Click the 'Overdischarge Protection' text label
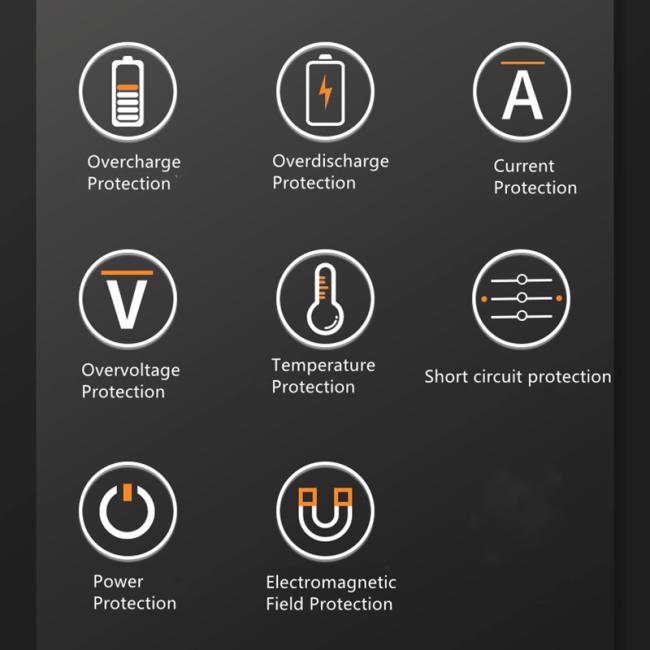Screen dimensions: 650x650 (330, 172)
